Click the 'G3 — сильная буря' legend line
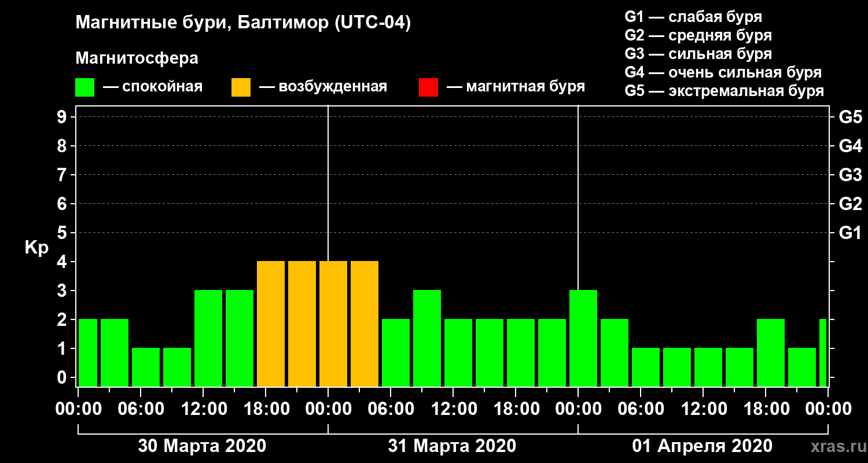This screenshot has width=868, height=463. [698, 54]
